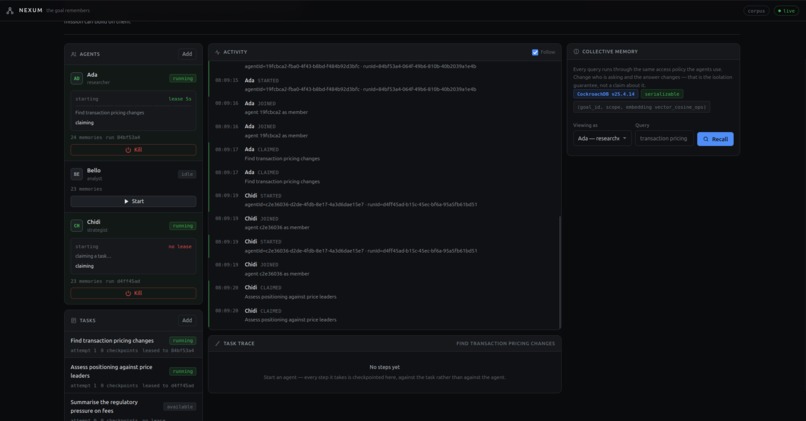This screenshot has height=421, width=806.
Task: Click the Tasks panel list icon
Action: pos(74,320)
